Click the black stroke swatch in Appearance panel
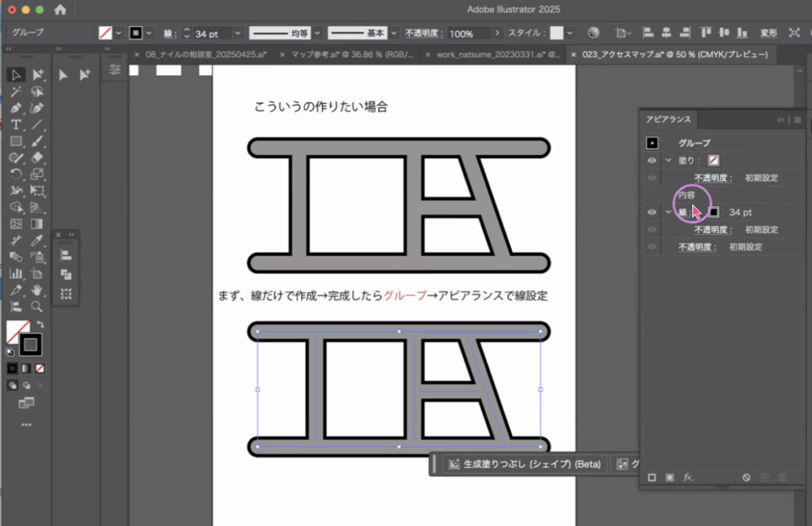This screenshot has width=812, height=526. (714, 213)
